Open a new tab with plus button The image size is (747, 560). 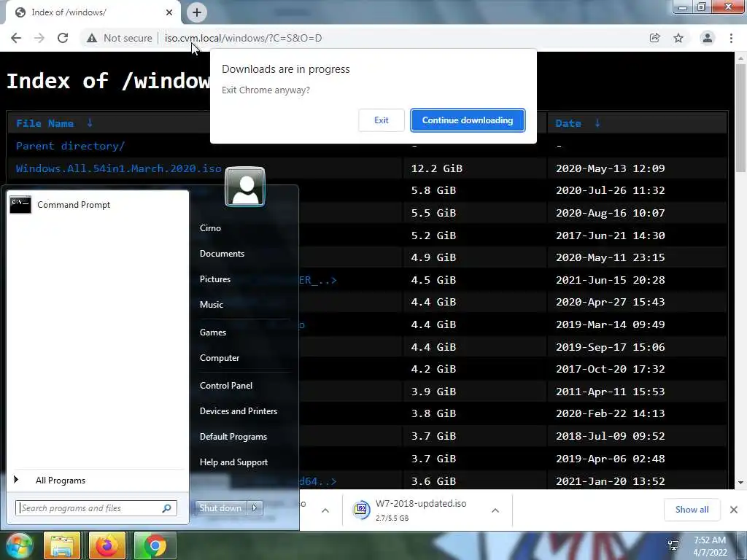[x=197, y=12]
